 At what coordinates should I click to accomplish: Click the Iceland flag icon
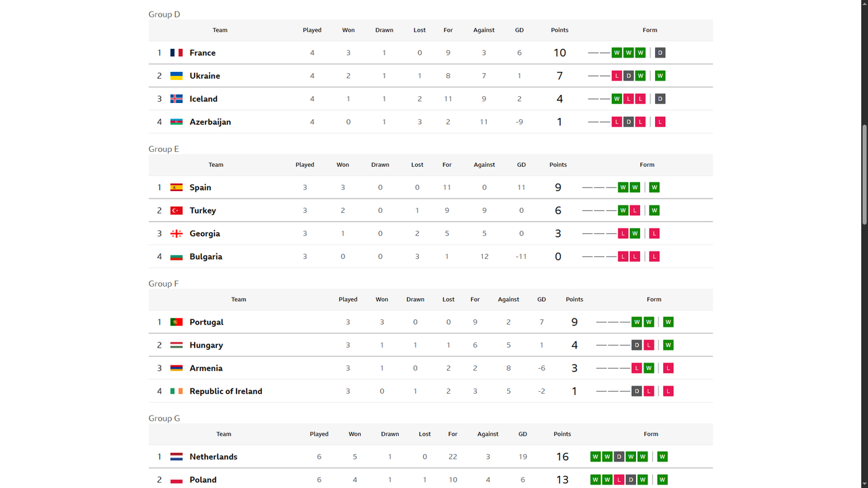tap(176, 99)
